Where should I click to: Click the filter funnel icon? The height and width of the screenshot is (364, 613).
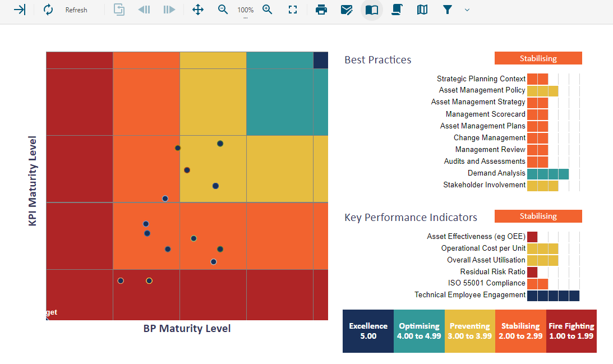(448, 10)
